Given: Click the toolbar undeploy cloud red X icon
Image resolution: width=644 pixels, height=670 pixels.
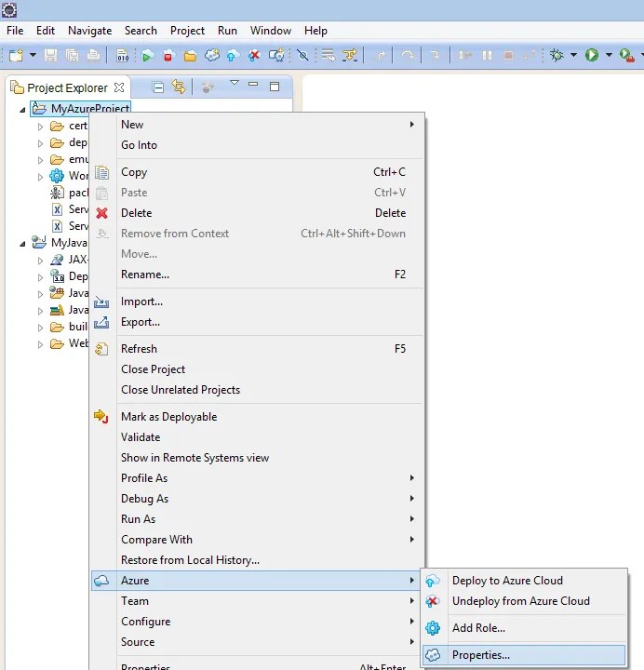Looking at the screenshot, I should (x=254, y=56).
